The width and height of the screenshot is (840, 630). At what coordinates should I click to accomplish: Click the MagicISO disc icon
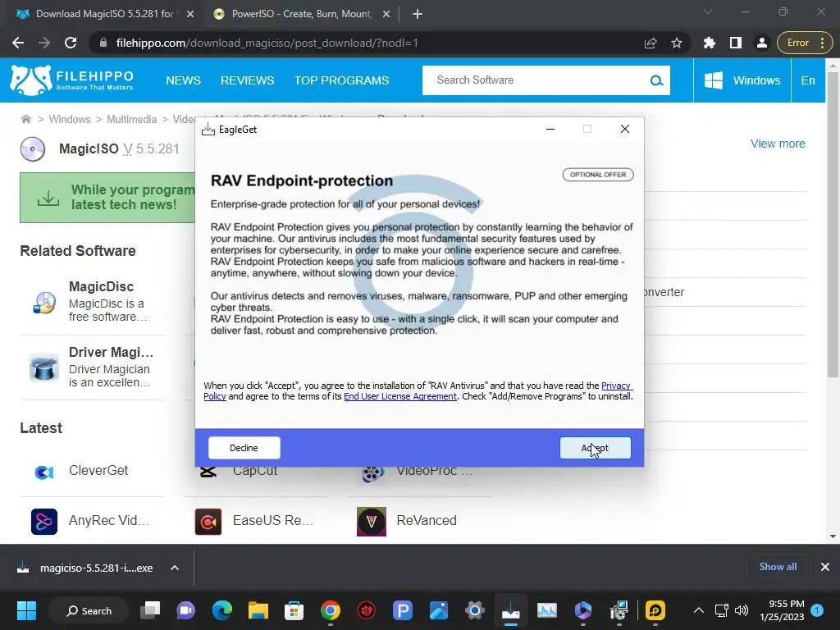(x=33, y=149)
